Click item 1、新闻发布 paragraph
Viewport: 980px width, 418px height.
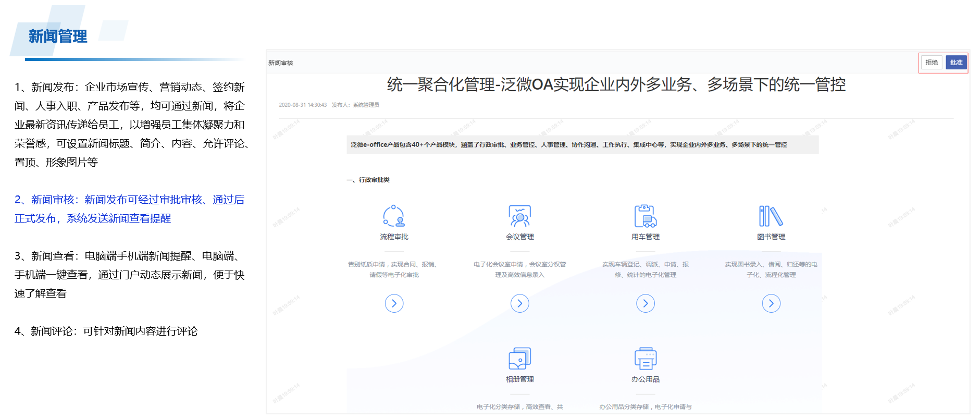[x=132, y=125]
